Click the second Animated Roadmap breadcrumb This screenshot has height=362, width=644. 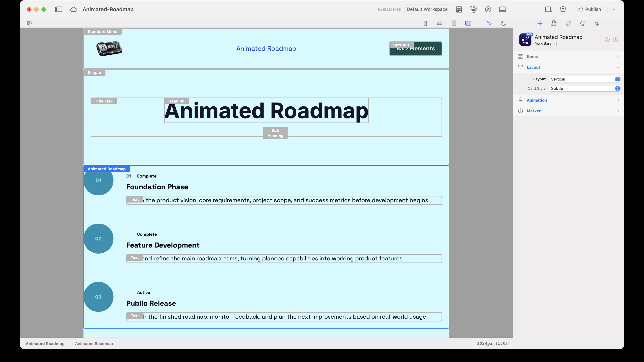coord(94,344)
